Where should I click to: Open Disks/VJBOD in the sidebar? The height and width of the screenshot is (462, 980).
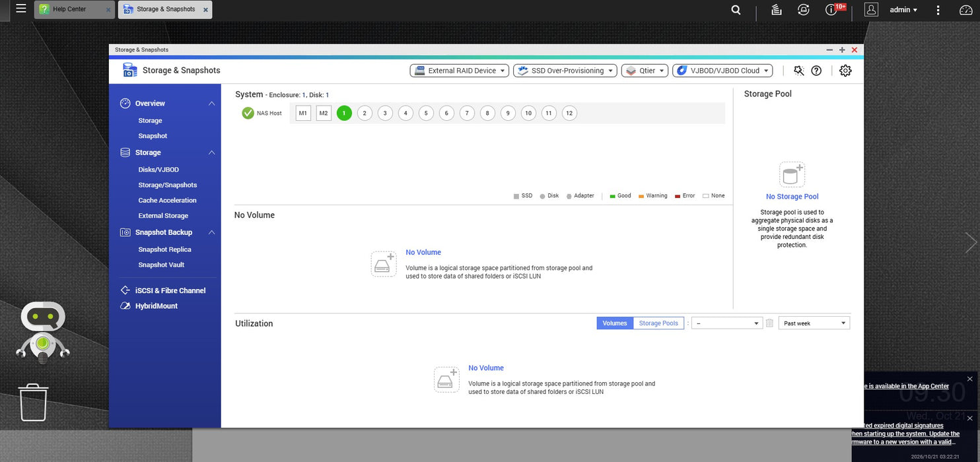(x=158, y=170)
